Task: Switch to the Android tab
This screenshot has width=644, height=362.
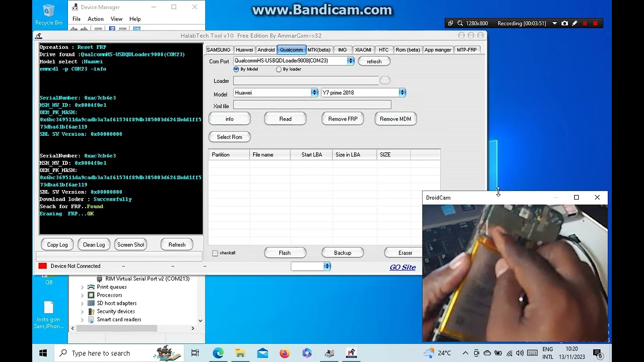Action: 266,50
